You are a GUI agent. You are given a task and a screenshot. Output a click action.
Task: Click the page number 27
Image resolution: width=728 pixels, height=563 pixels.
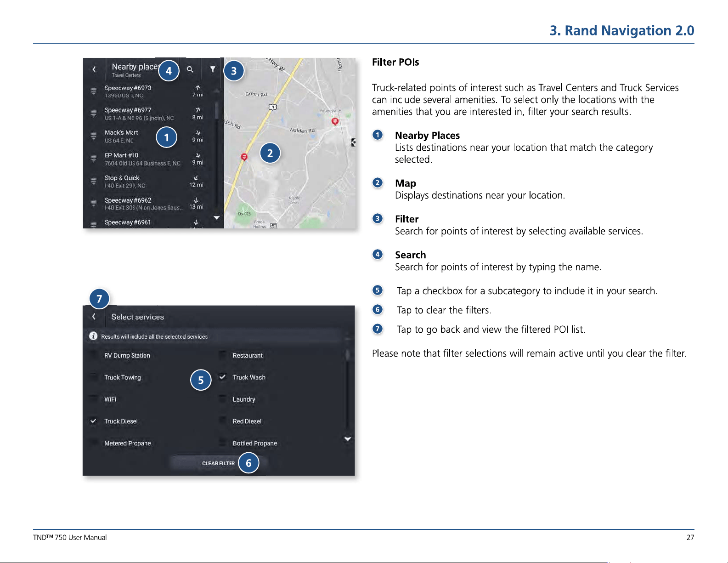pos(690,537)
